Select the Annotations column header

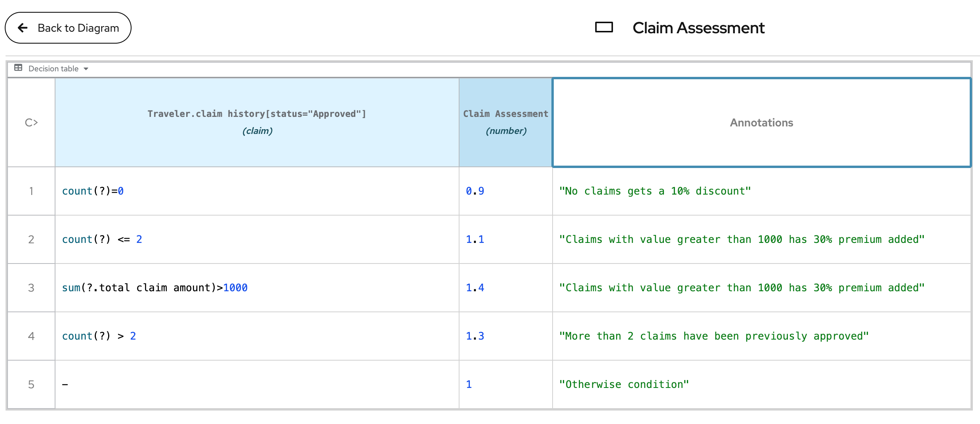[x=761, y=122]
